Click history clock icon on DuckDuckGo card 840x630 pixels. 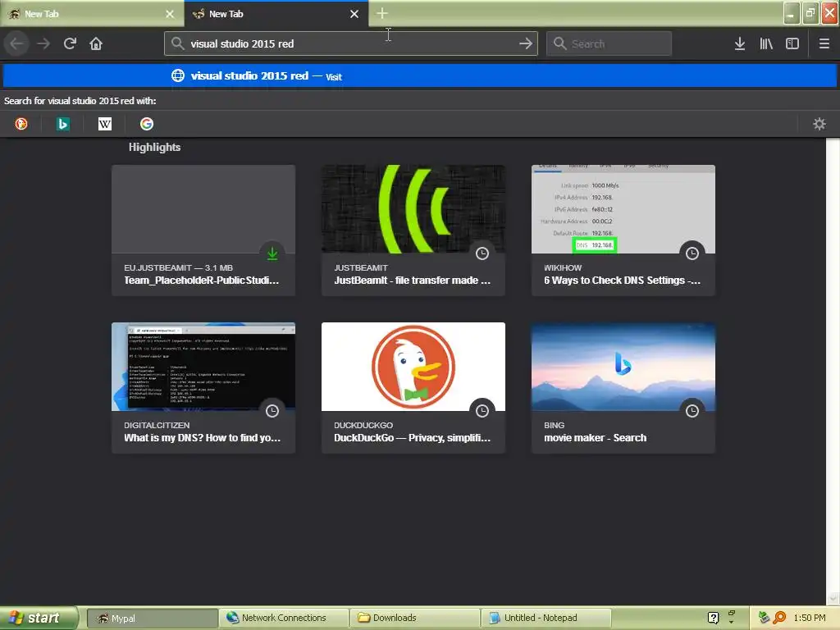point(482,411)
